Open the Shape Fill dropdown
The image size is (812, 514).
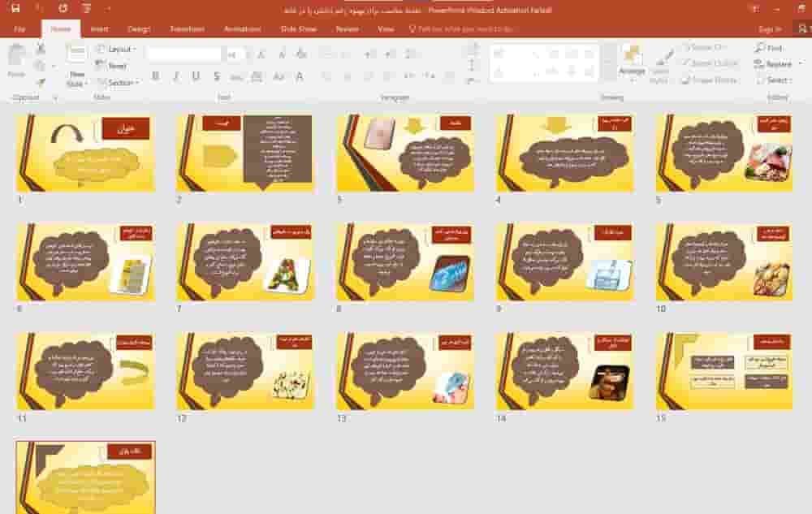point(705,47)
